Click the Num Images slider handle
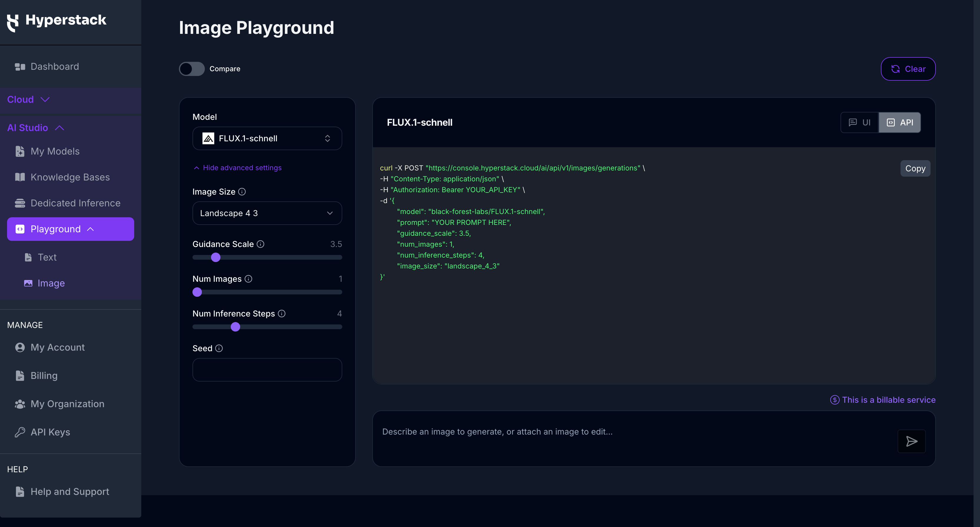980x527 pixels. point(197,292)
